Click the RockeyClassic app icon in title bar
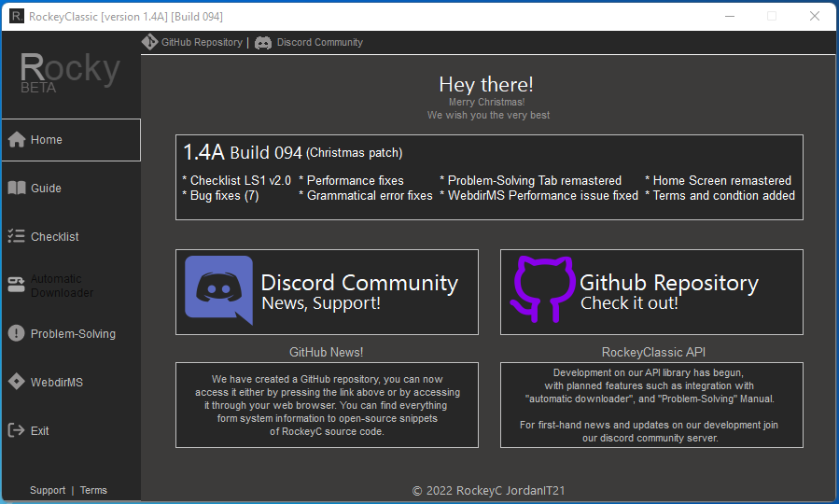839x504 pixels. point(16,16)
